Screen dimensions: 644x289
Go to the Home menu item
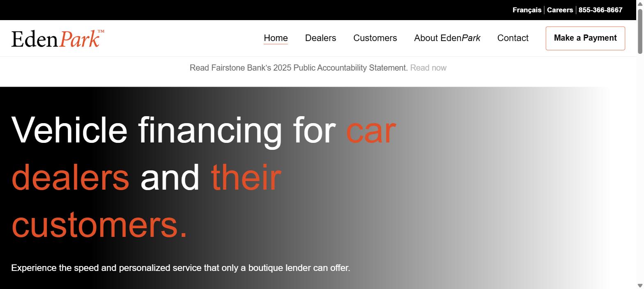pos(276,38)
